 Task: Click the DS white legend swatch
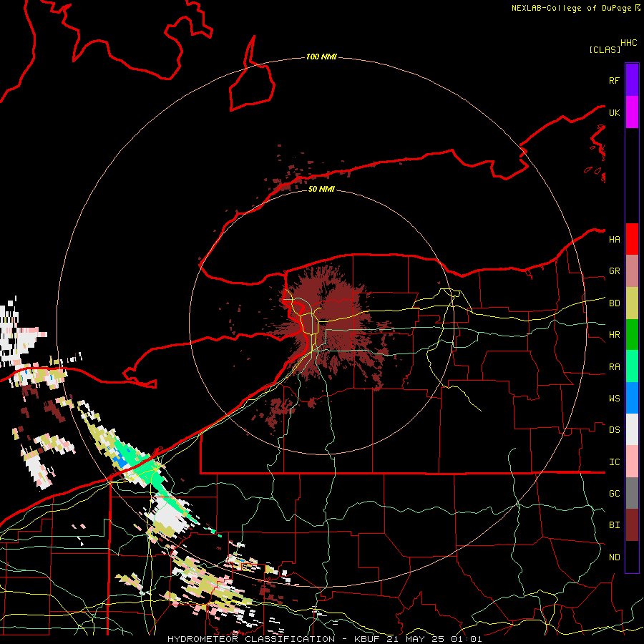[x=632, y=429]
